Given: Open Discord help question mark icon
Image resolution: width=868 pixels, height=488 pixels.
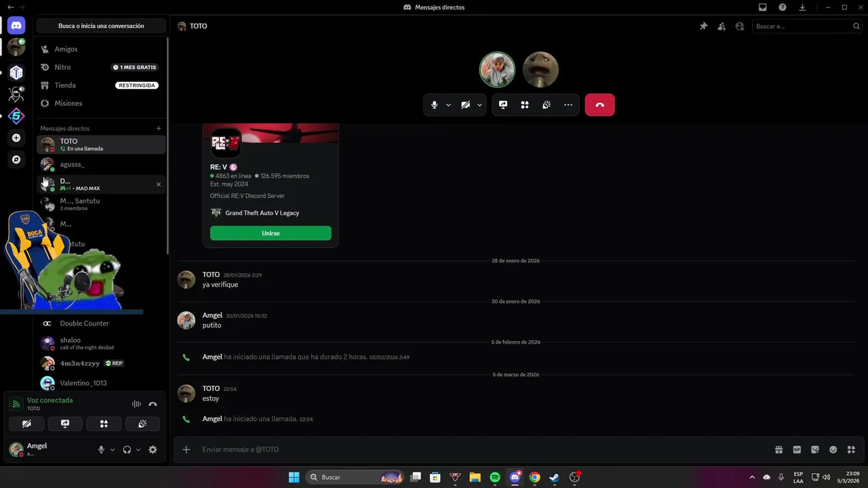Looking at the screenshot, I should pyautogui.click(x=783, y=7).
